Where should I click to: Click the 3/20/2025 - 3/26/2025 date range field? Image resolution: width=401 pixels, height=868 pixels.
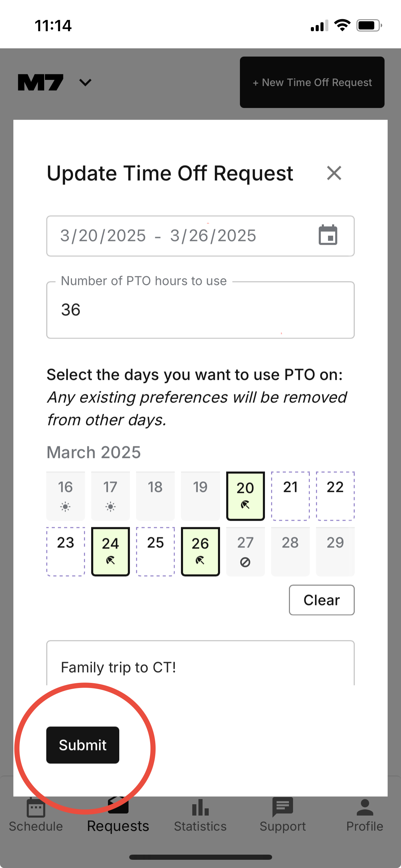tap(178, 236)
